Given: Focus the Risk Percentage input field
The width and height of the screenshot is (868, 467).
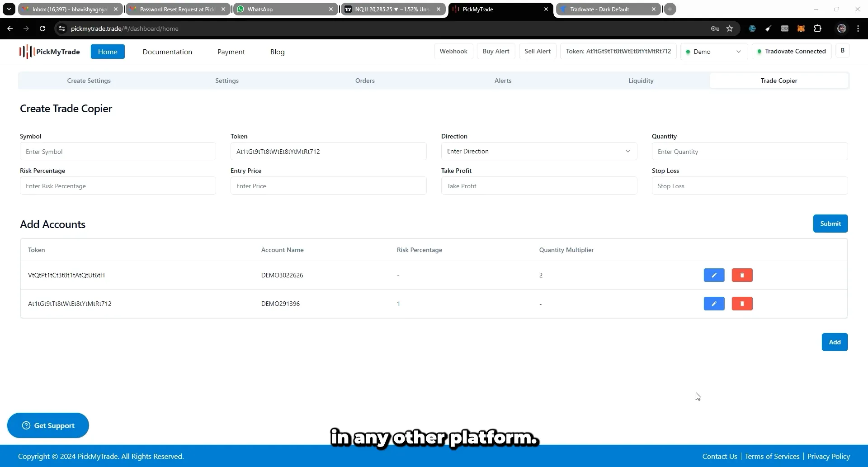Looking at the screenshot, I should pyautogui.click(x=118, y=186).
